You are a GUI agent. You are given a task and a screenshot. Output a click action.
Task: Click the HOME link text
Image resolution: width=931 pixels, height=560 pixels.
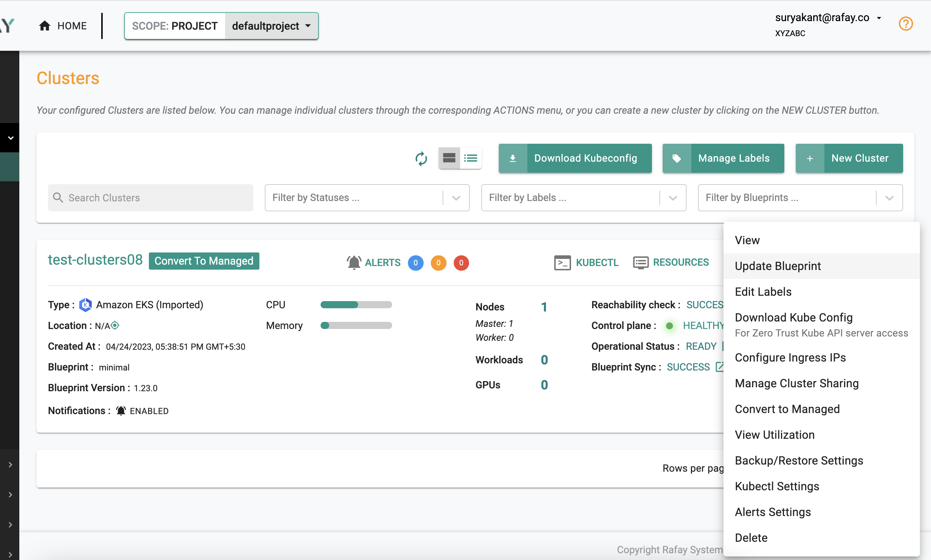(x=72, y=26)
